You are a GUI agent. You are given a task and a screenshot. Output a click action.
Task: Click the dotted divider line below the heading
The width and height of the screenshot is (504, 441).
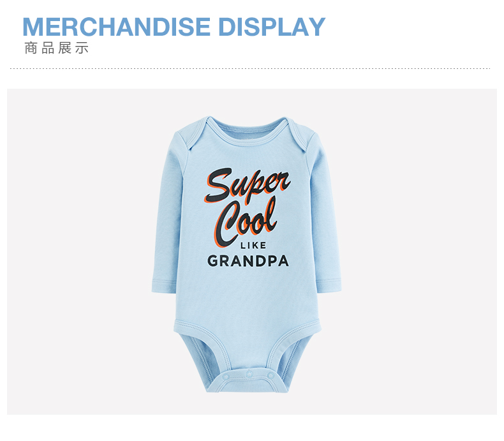pyautogui.click(x=250, y=68)
